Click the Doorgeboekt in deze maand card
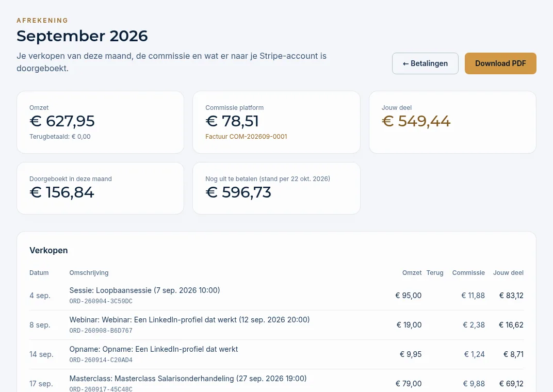This screenshot has width=553, height=392. [x=100, y=188]
